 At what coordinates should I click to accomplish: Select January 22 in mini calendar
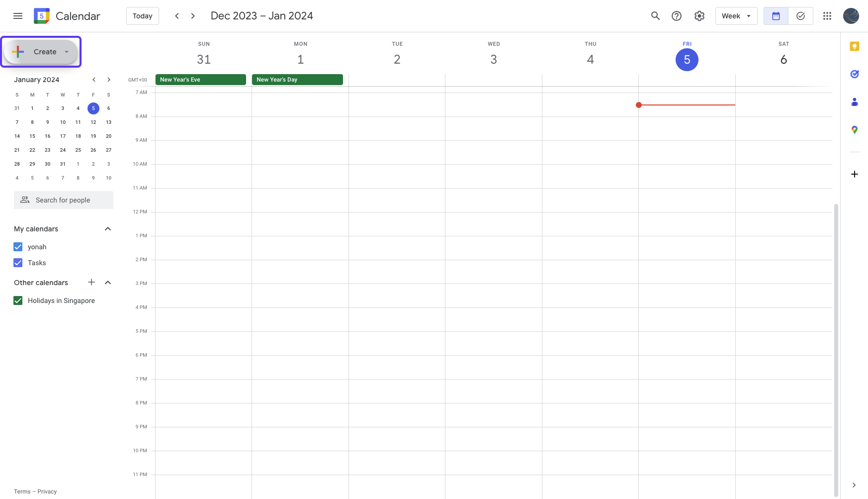[x=32, y=150]
